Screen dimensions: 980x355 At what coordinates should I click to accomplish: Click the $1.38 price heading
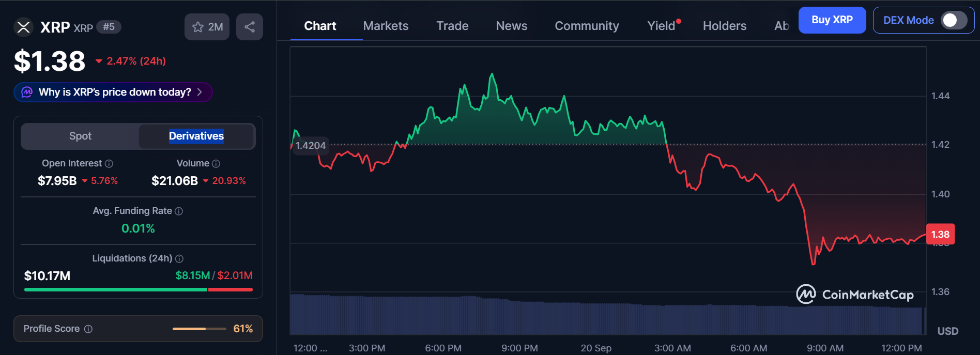coord(50,61)
